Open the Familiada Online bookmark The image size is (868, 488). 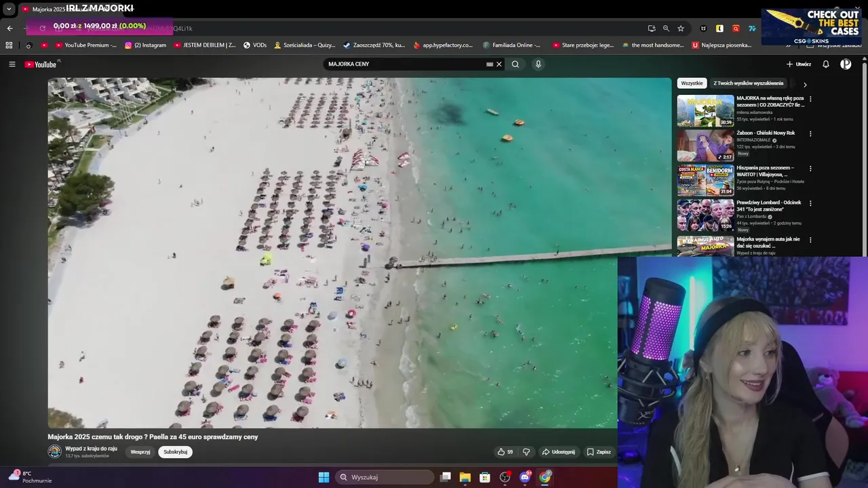click(512, 45)
